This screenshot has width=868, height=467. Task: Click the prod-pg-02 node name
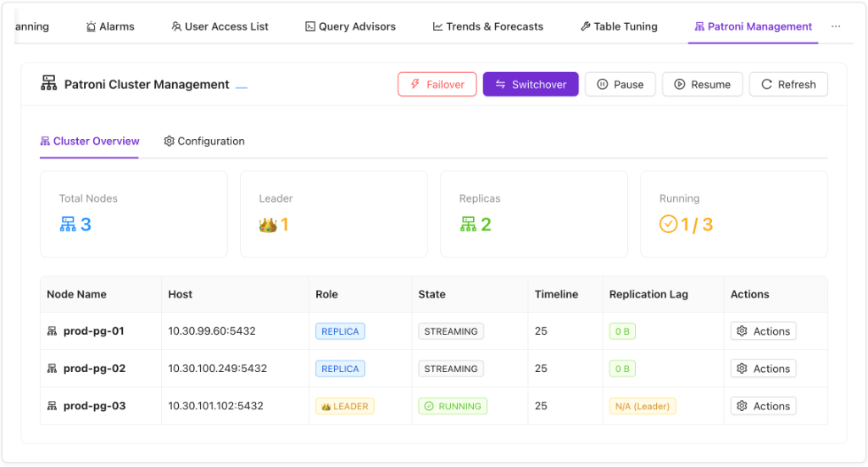pos(94,369)
